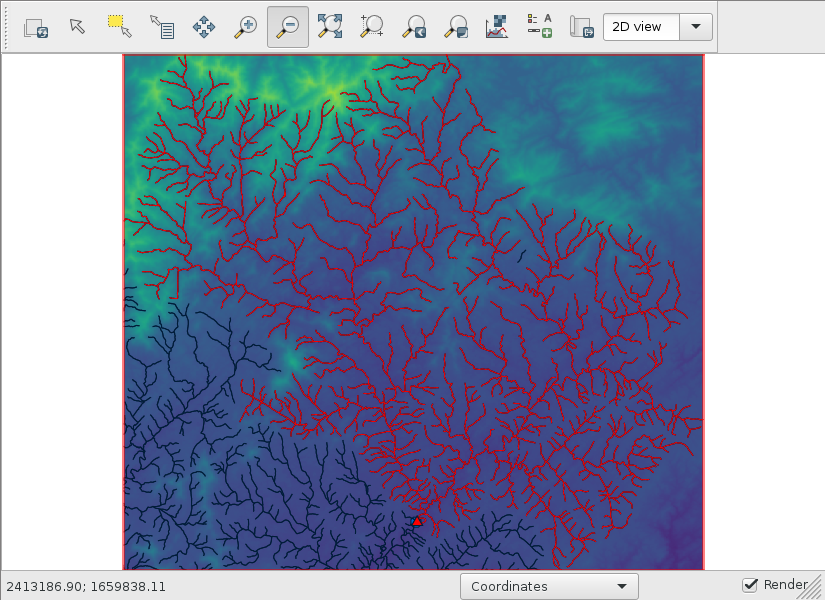The width and height of the screenshot is (825, 600).
Task: Click the red outlet triangle marker on map
Action: [417, 521]
